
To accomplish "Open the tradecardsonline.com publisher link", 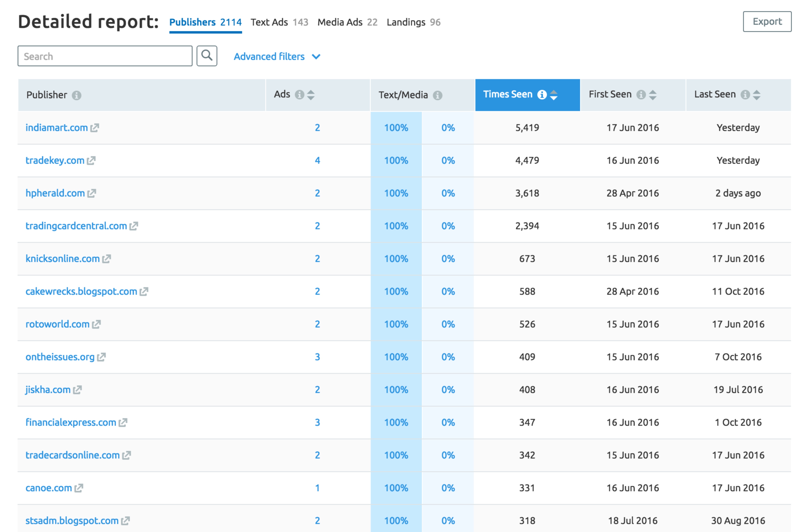I will (73, 455).
